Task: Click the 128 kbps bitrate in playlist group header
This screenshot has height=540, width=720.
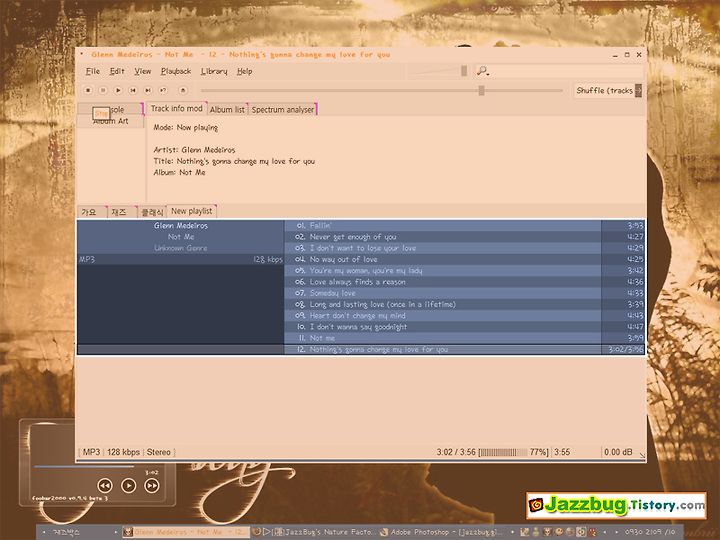Action: click(x=268, y=259)
